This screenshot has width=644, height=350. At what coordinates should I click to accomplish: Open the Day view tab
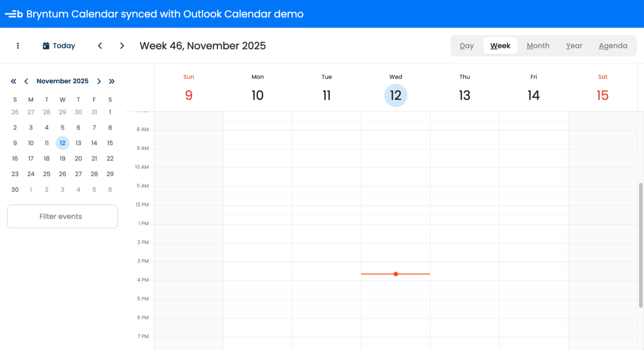point(466,46)
